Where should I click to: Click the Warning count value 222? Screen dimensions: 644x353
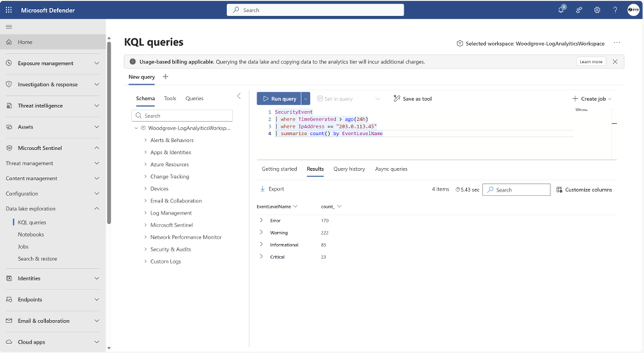[x=324, y=232]
